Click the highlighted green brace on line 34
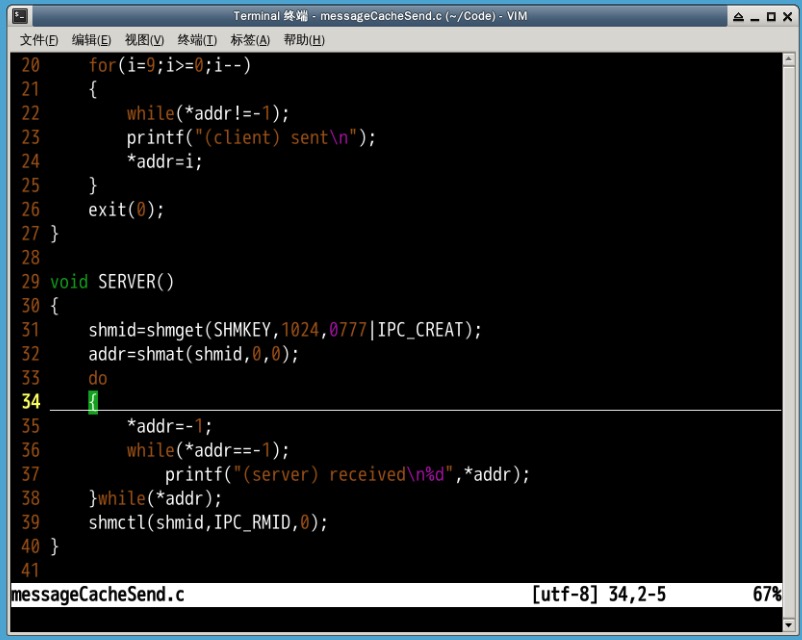802x640 pixels. [x=93, y=402]
